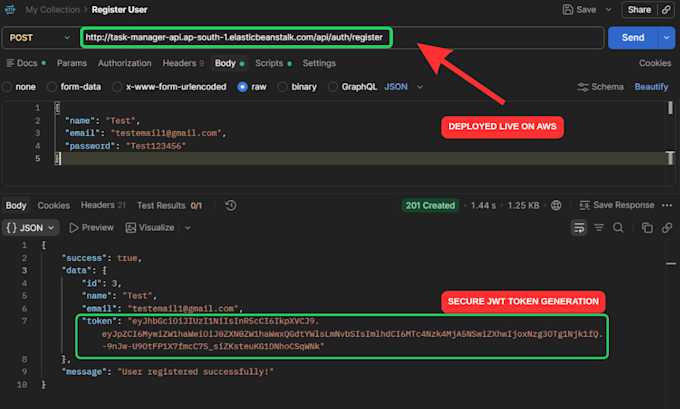Open the response more options ellipsis

click(x=667, y=205)
